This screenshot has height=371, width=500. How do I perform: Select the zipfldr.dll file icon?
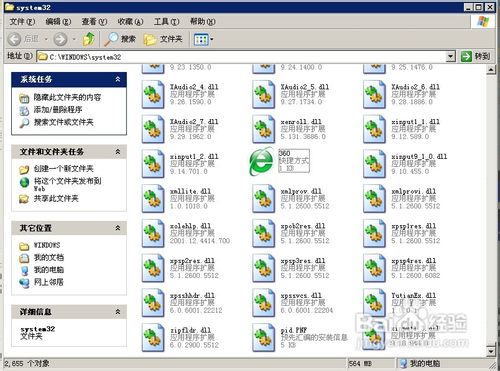tap(153, 337)
